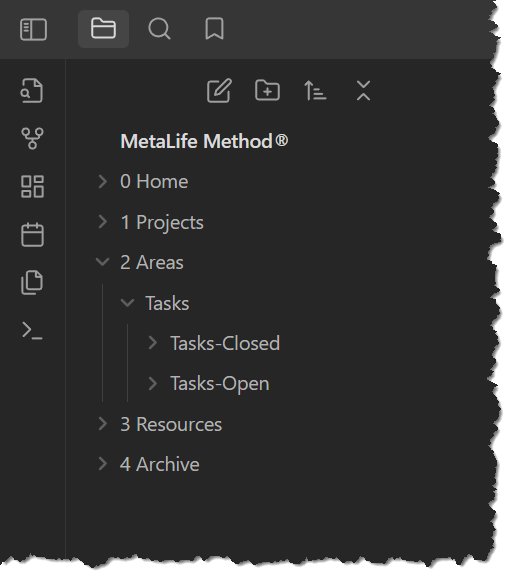Collapse all folders in the explorer

coord(363,90)
